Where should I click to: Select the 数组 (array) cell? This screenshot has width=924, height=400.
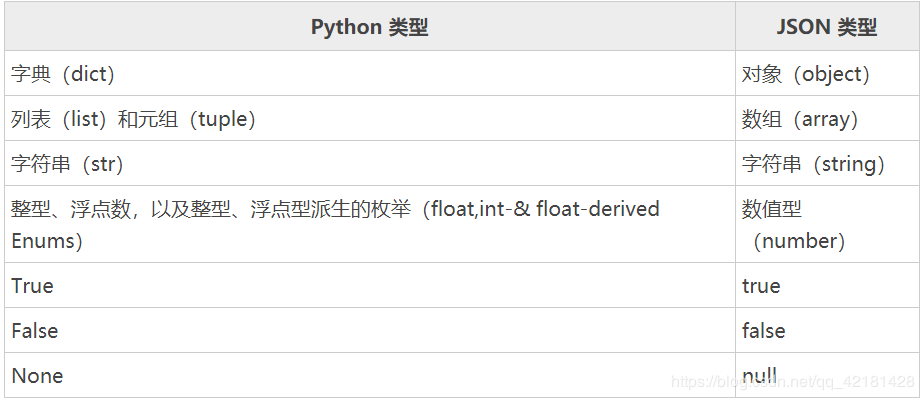click(827, 118)
